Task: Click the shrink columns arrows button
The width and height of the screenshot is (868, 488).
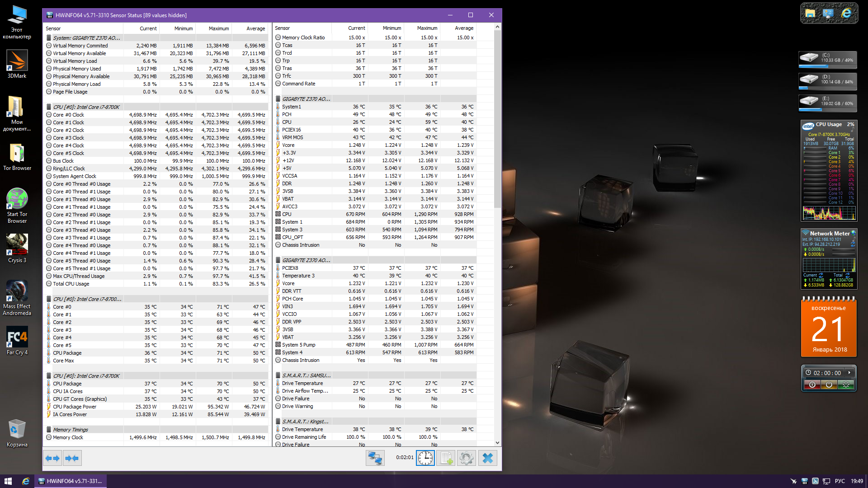Action: coord(72,458)
